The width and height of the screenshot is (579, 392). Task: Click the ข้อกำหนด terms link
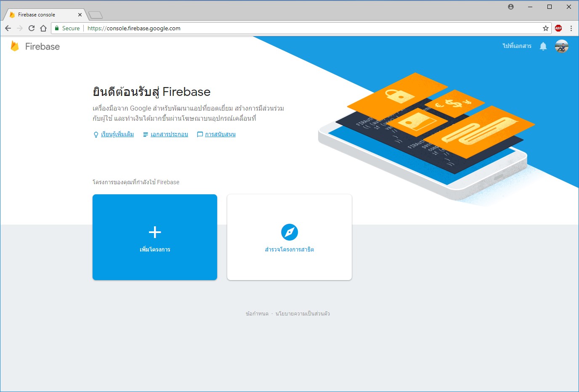click(258, 313)
